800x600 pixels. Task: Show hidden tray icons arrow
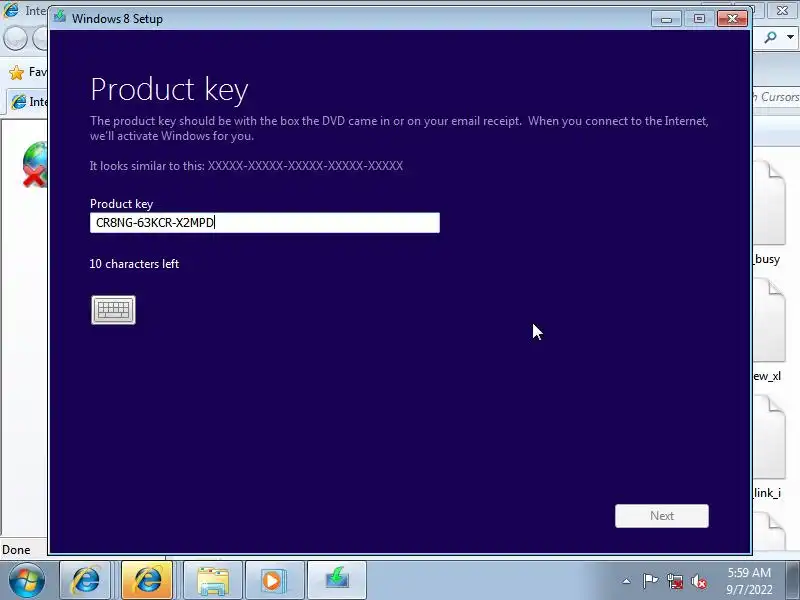click(627, 581)
